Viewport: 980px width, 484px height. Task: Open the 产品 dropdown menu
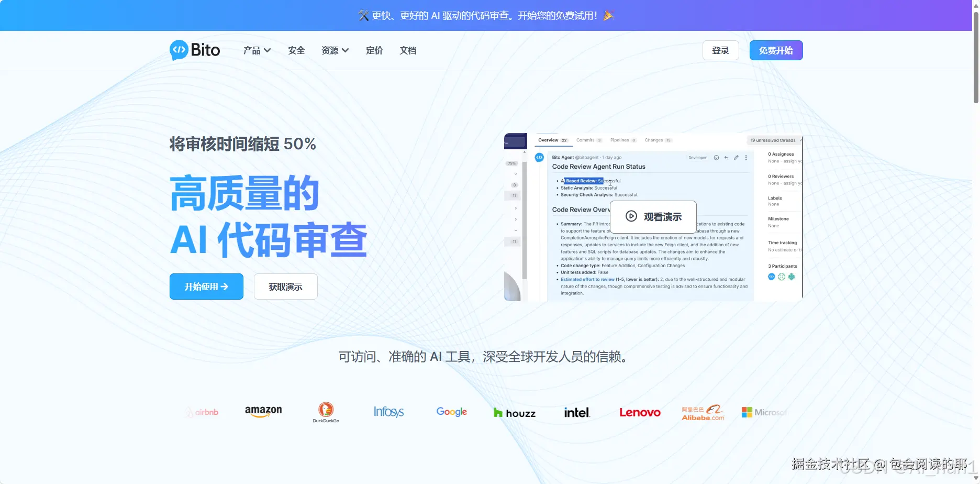tap(257, 50)
